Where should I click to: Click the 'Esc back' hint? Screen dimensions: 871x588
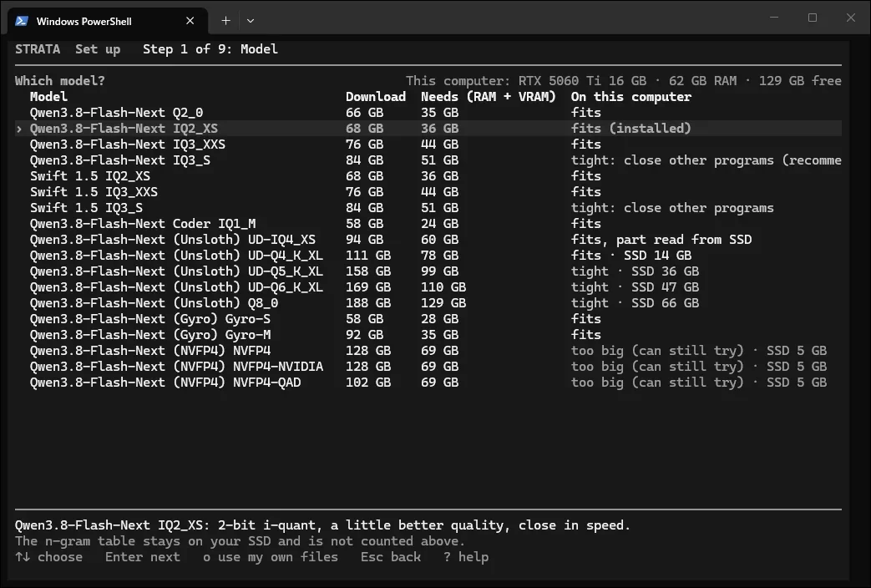391,557
